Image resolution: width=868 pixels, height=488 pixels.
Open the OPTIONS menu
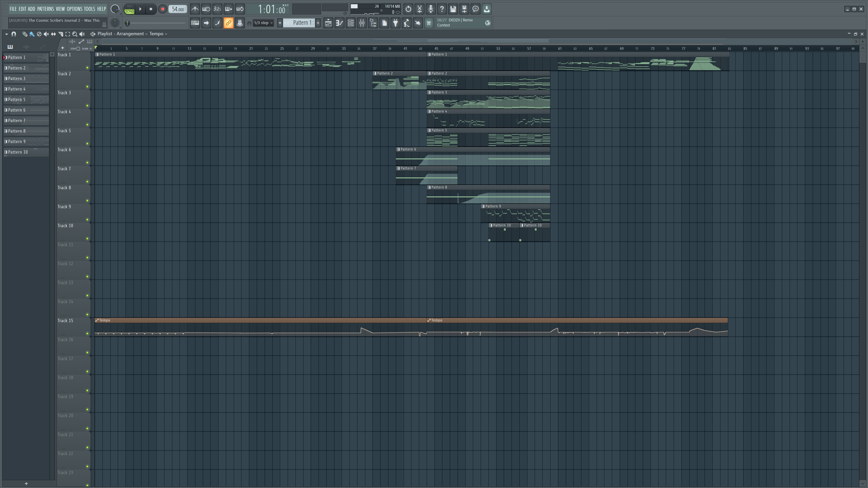coord(74,9)
